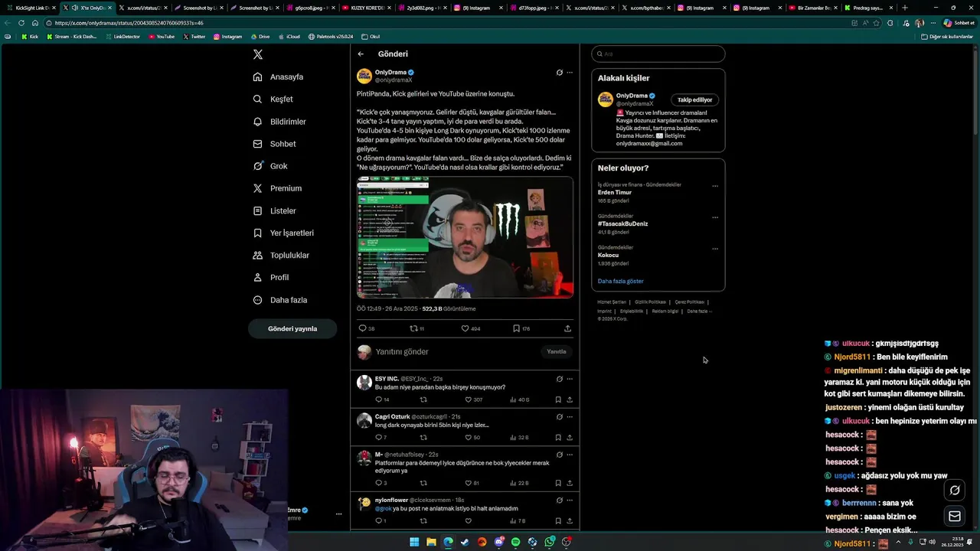This screenshot has height=551, width=980.
Task: Open Bildirimler in the sidebar
Action: [279, 122]
